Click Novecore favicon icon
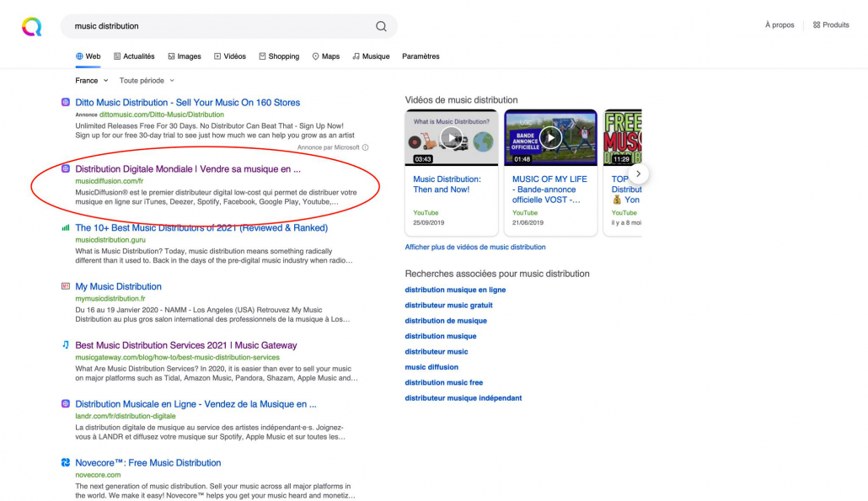The width and height of the screenshot is (868, 501). pos(66,462)
